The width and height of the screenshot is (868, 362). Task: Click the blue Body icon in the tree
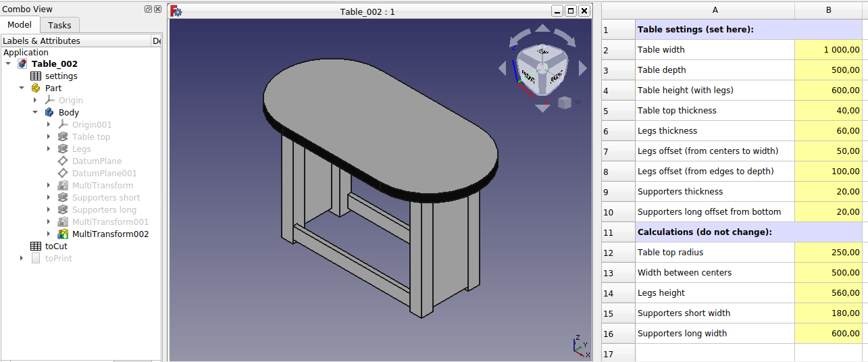point(49,113)
